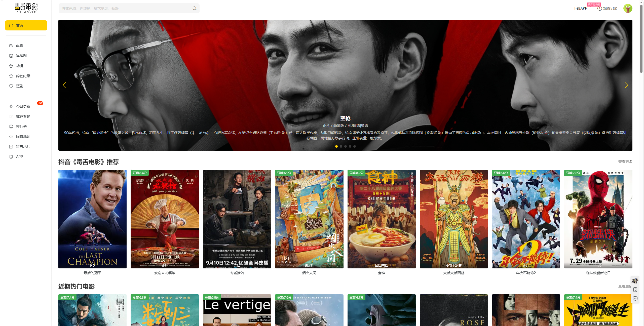
Task: Select the fifth carousel dot
Action: tap(355, 146)
